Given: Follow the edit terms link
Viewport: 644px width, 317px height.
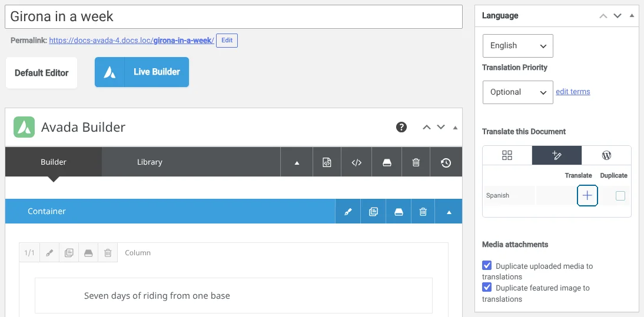Looking at the screenshot, I should [573, 91].
